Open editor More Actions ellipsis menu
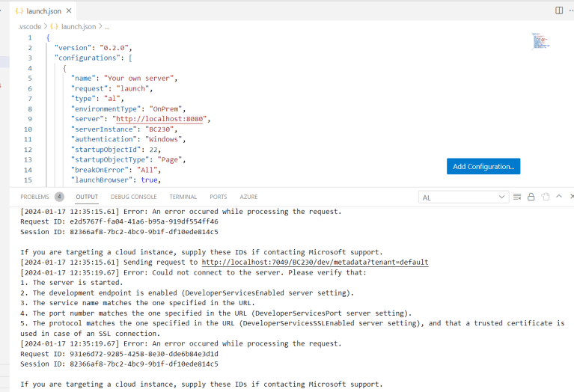This screenshot has height=392, width=574. pyautogui.click(x=572, y=10)
